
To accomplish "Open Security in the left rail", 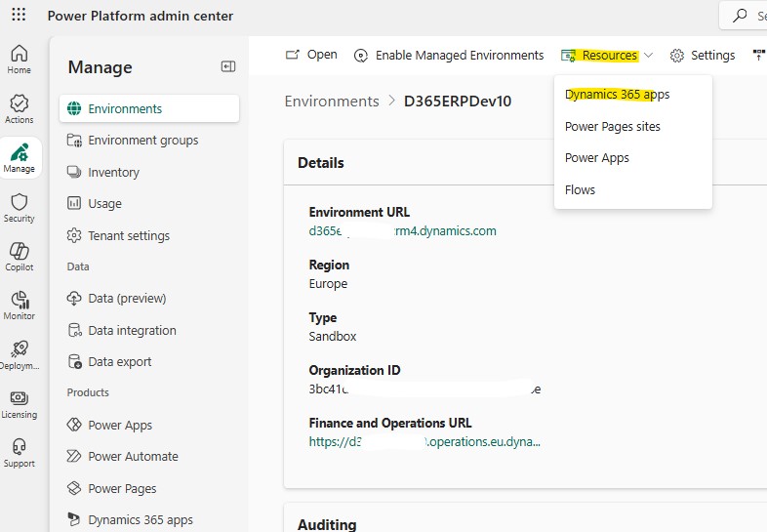I will click(x=20, y=208).
